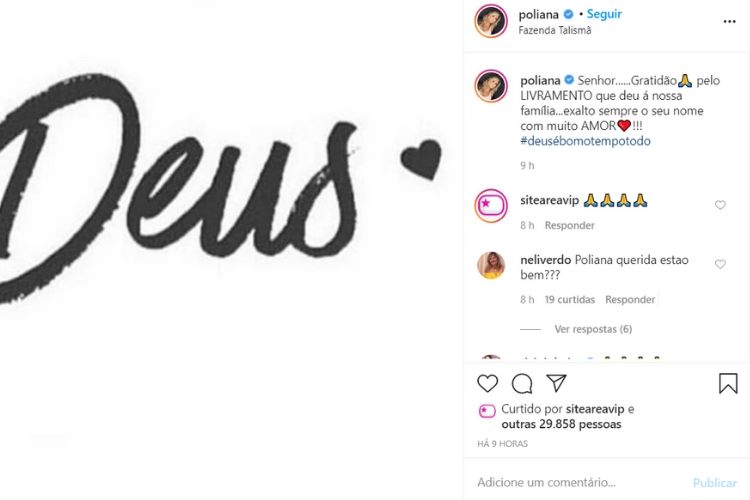Open the comment speech bubble icon
This screenshot has width=750, height=500.
tap(522, 384)
